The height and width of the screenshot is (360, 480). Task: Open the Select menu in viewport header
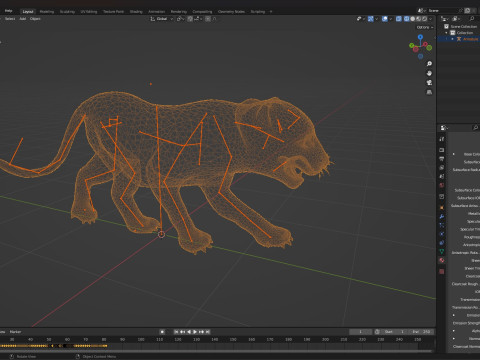pos(10,19)
